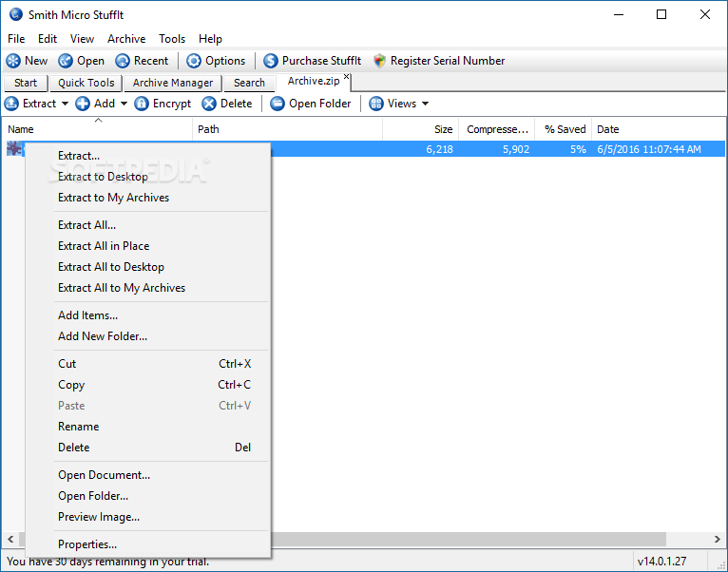
Task: Click the horizontal scrollbar right arrow
Action: click(718, 539)
